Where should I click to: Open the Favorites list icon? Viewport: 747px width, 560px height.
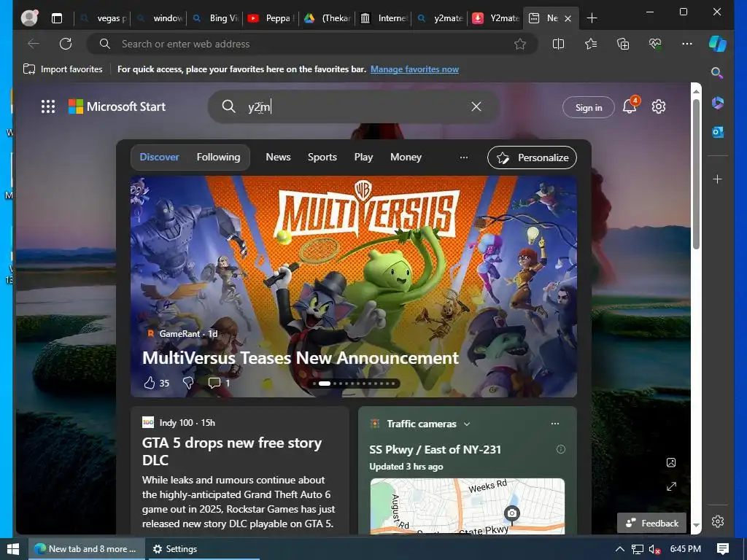click(x=591, y=44)
